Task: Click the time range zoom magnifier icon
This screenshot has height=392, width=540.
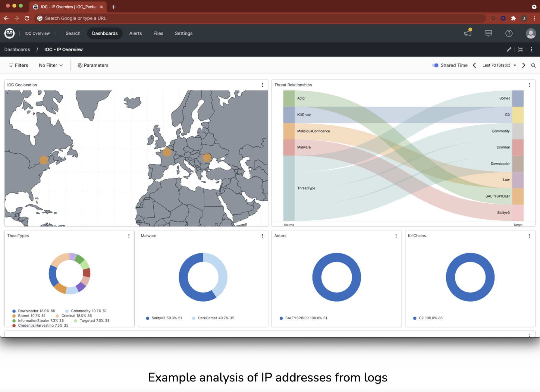Action: pos(533,65)
